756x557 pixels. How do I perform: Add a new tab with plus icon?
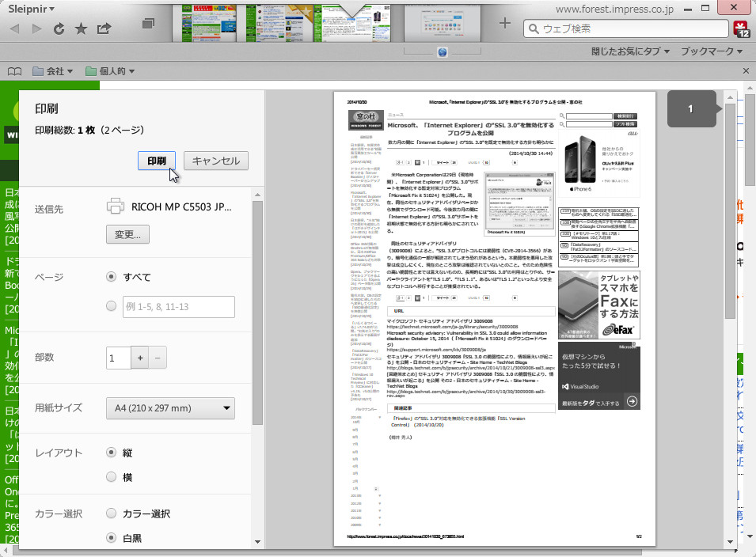[x=504, y=23]
